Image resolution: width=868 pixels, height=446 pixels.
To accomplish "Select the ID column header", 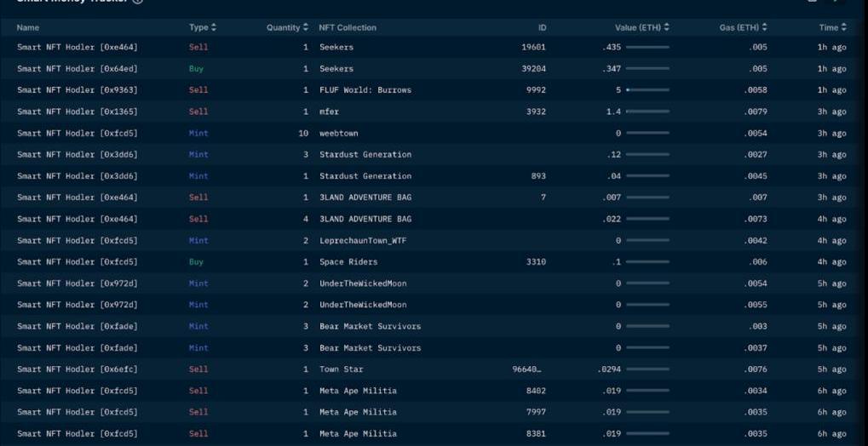I will [542, 28].
